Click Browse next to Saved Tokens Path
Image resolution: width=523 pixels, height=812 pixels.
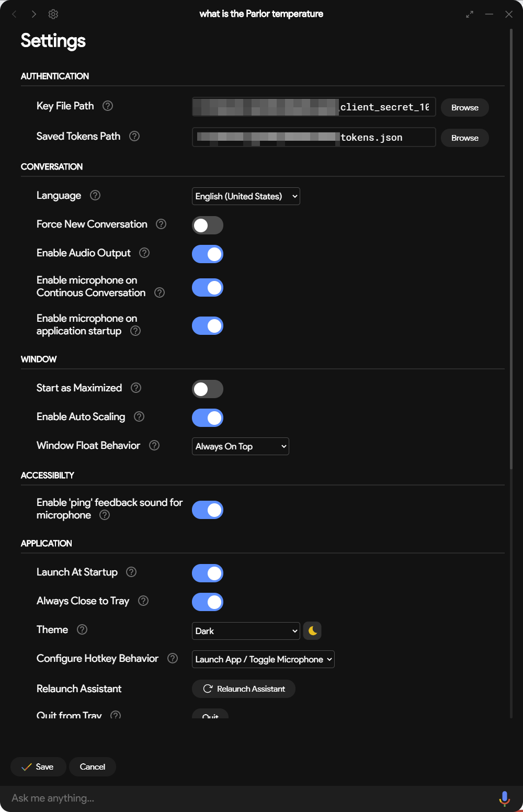point(464,138)
